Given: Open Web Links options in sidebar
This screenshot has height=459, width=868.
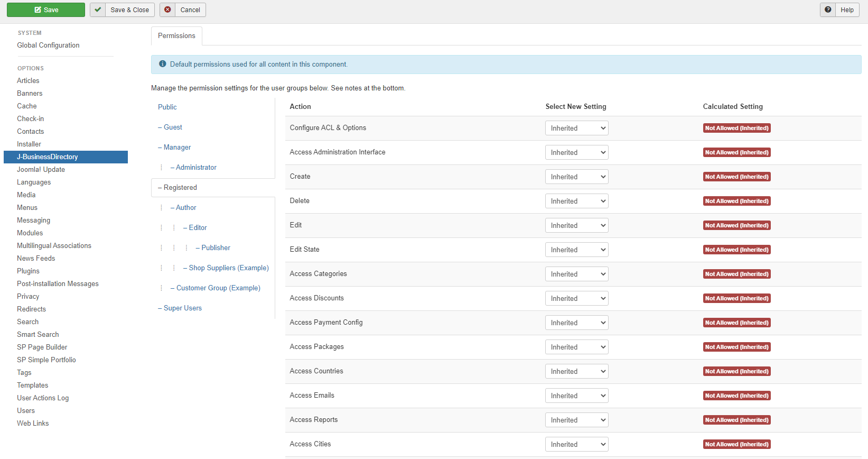Looking at the screenshot, I should (33, 424).
